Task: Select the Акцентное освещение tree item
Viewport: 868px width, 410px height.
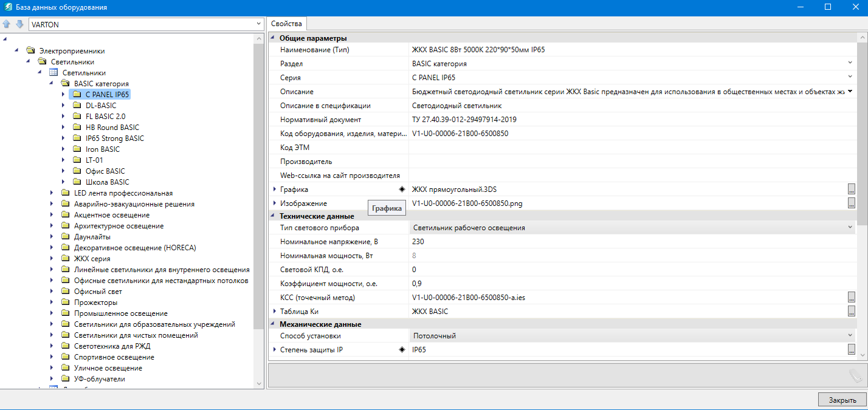Action: point(112,215)
